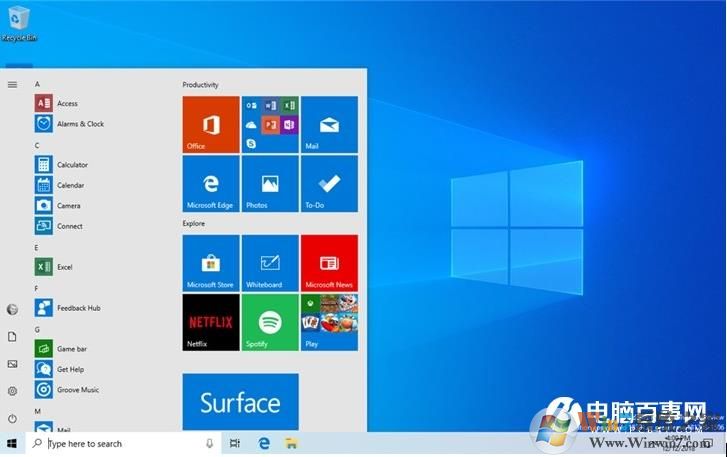Open File Explorer on the taskbar

[291, 444]
